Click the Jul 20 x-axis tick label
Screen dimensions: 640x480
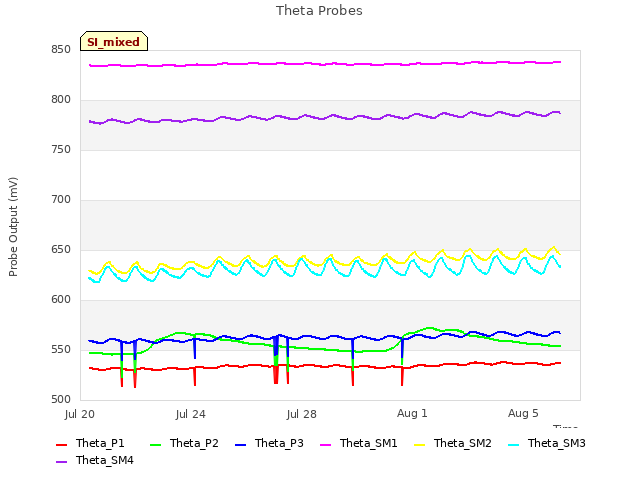click(80, 414)
